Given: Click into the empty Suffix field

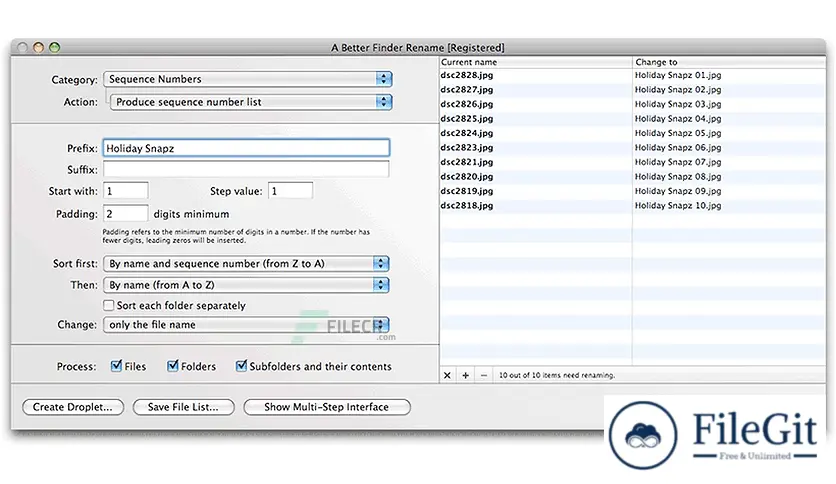Looking at the screenshot, I should [246, 170].
